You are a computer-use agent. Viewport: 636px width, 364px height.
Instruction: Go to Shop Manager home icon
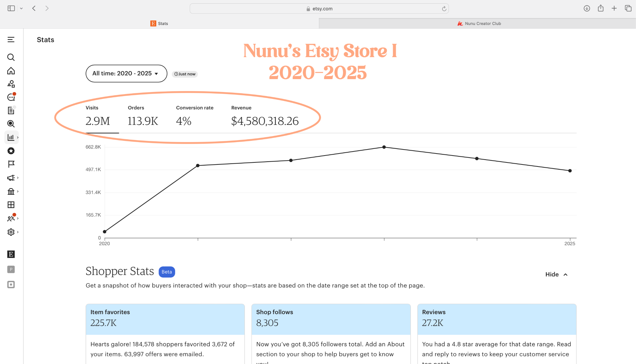click(x=11, y=71)
